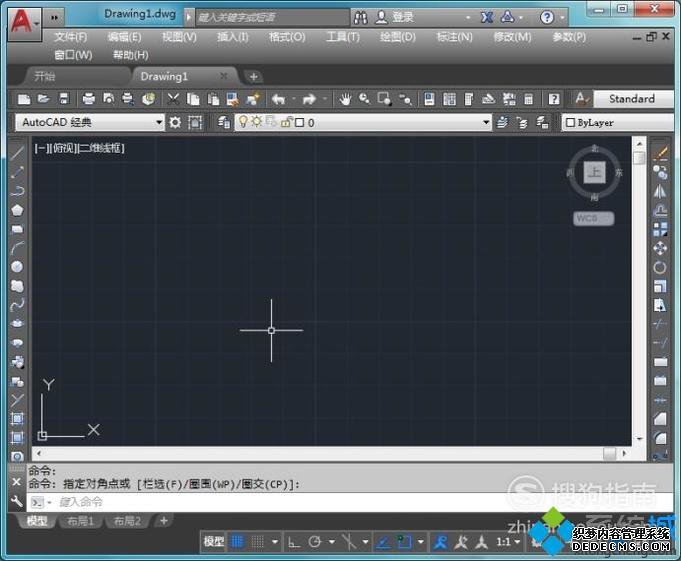Screen dimensions: 681x561
Task: Expand the snap settings dropdown arrow
Action: tap(274, 542)
